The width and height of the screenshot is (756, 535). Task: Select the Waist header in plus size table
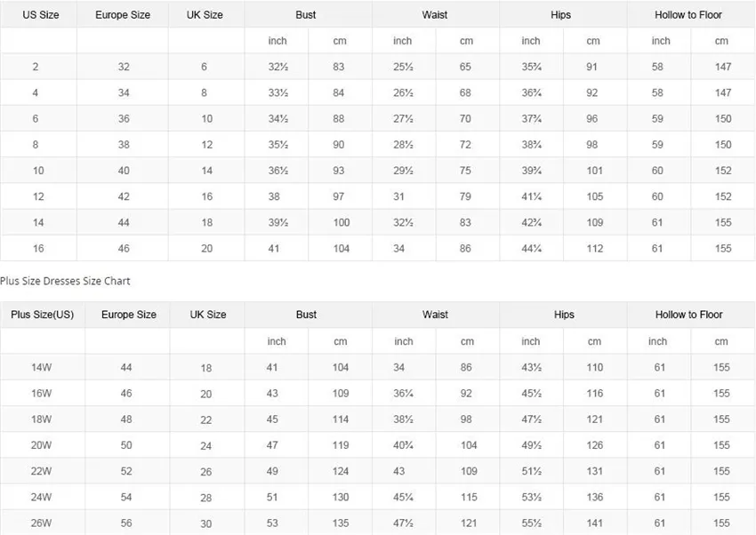click(436, 315)
